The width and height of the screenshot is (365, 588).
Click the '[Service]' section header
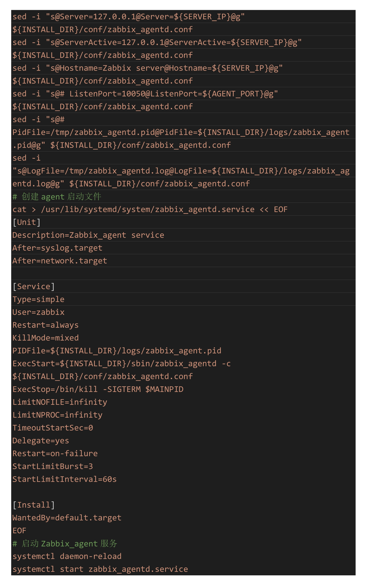34,286
